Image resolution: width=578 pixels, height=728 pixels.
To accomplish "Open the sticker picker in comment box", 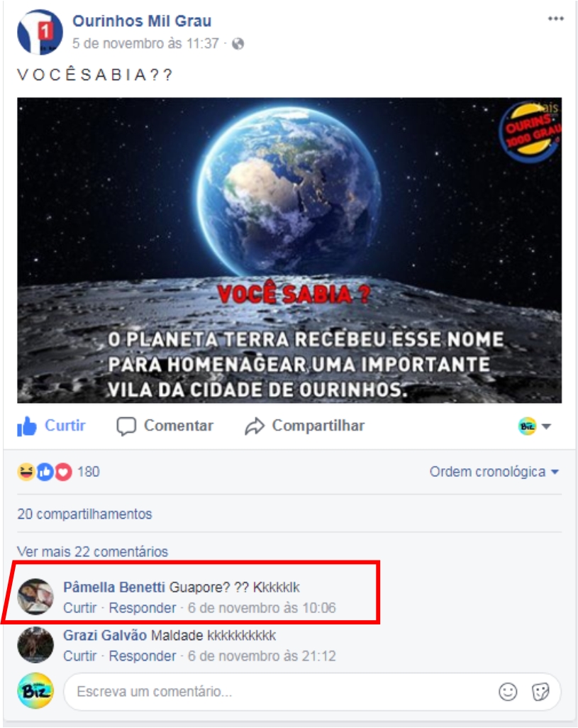I will 540,692.
